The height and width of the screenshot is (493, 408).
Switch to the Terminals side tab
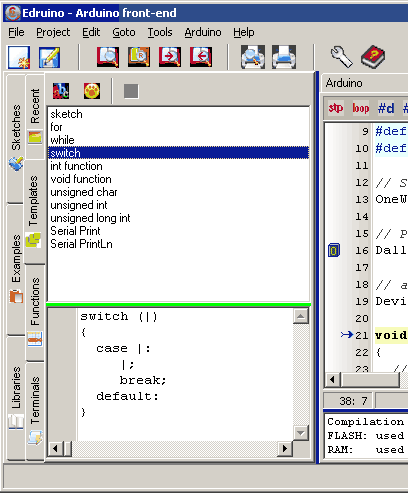[35, 411]
